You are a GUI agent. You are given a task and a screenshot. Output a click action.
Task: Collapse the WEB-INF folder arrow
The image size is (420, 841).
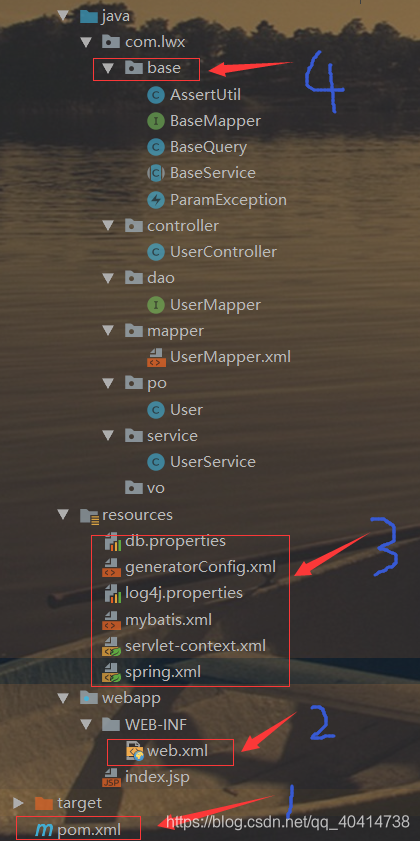tap(86, 725)
